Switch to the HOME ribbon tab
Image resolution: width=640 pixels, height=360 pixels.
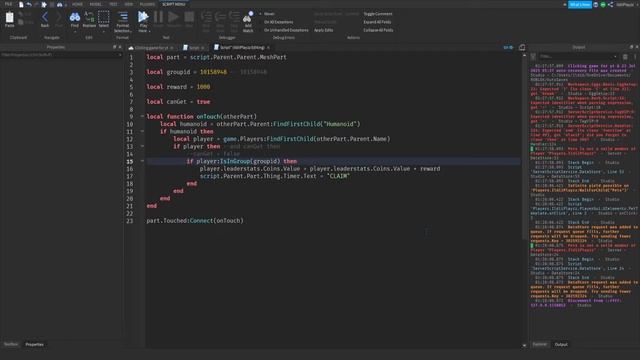(x=77, y=4)
